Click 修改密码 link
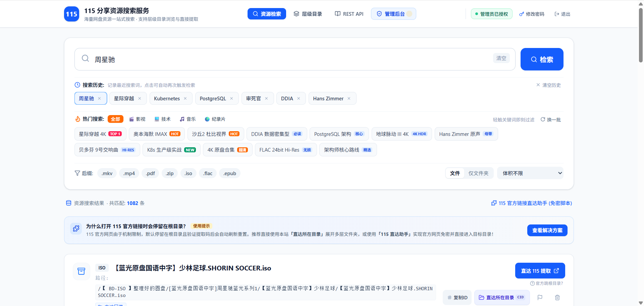 click(532, 14)
